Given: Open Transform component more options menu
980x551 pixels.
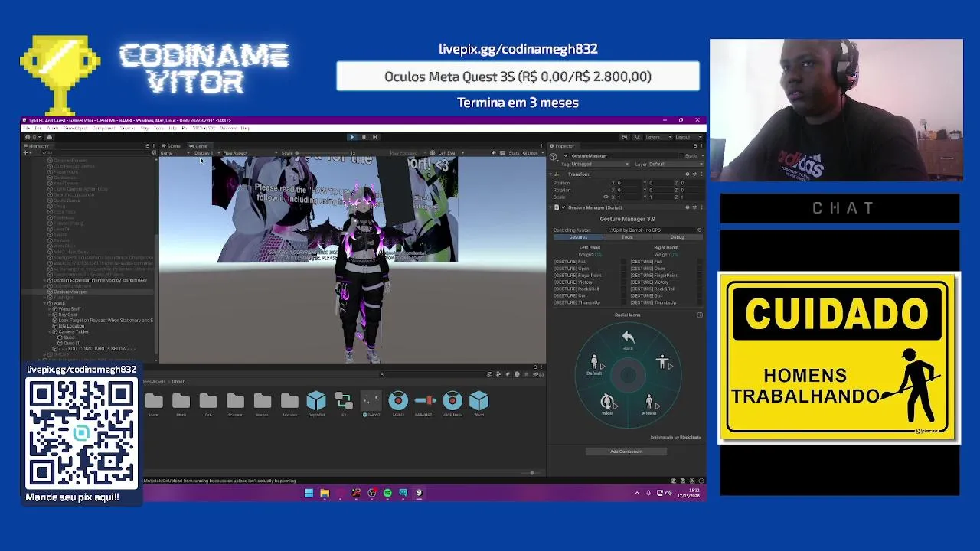Looking at the screenshot, I should (701, 174).
